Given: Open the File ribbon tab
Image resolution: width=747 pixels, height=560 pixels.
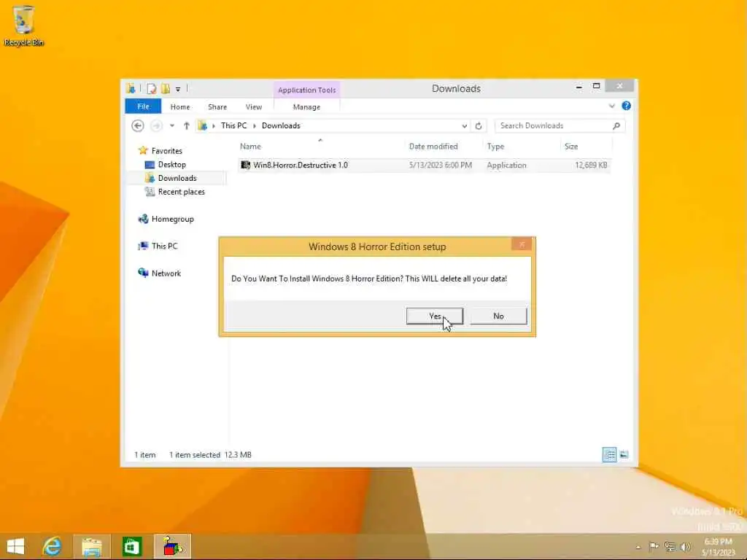Looking at the screenshot, I should point(143,106).
